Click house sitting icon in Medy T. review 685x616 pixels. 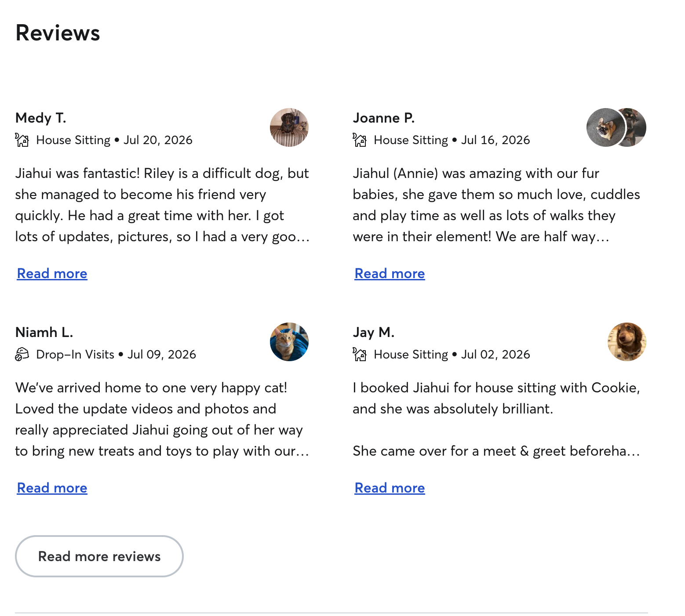tap(22, 140)
